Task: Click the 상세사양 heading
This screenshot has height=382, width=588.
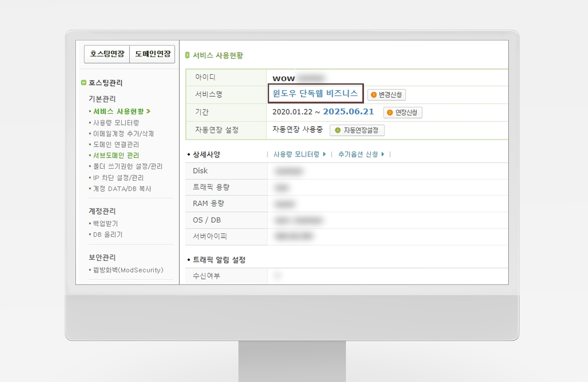Action: pyautogui.click(x=206, y=155)
